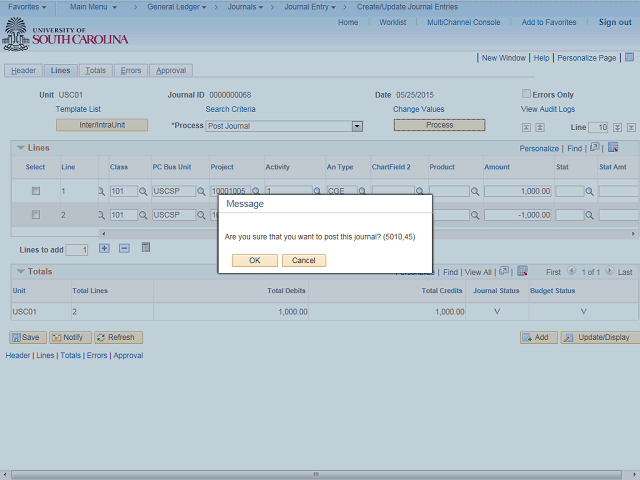The height and width of the screenshot is (480, 640).
Task: Click the http icon beside Personalize Page
Action: coord(629,57)
